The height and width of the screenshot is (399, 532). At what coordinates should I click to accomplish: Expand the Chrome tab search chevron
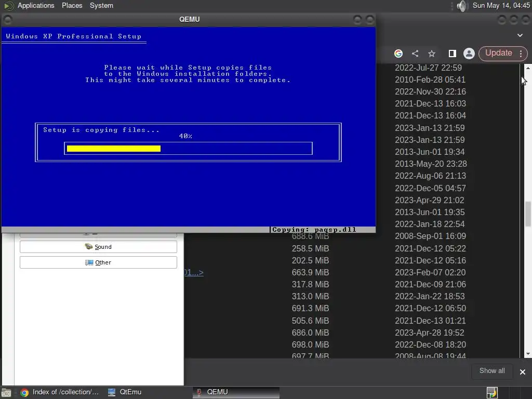pos(520,35)
